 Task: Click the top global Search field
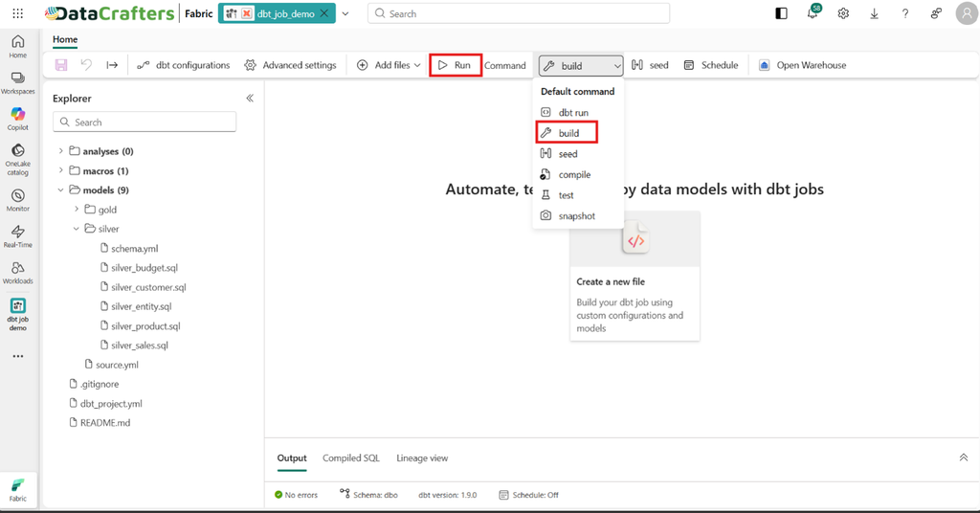tap(519, 13)
